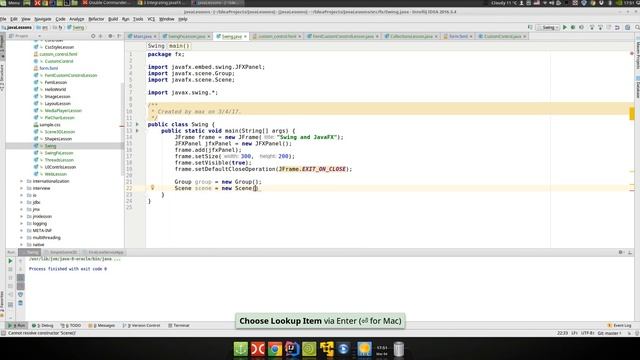Open Run panel settings gear icon
This screenshot has width=640, height=360.
[x=621, y=252]
